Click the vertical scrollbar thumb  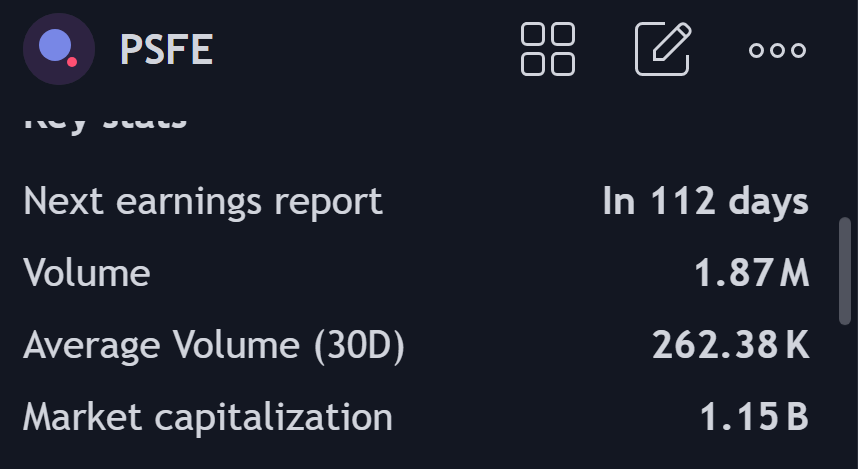click(845, 271)
